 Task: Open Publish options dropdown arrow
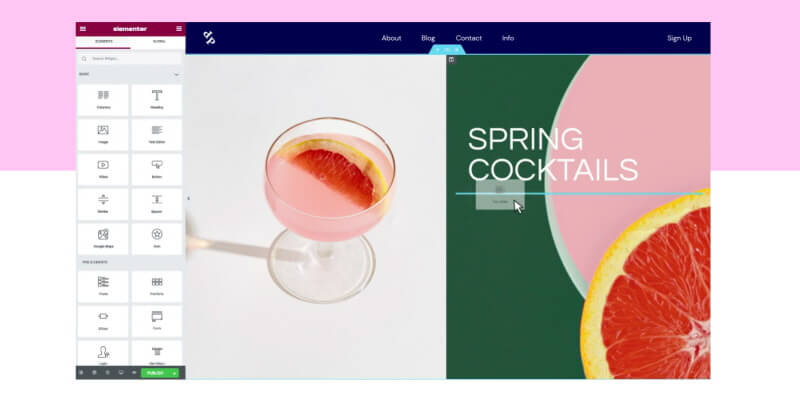point(174,373)
